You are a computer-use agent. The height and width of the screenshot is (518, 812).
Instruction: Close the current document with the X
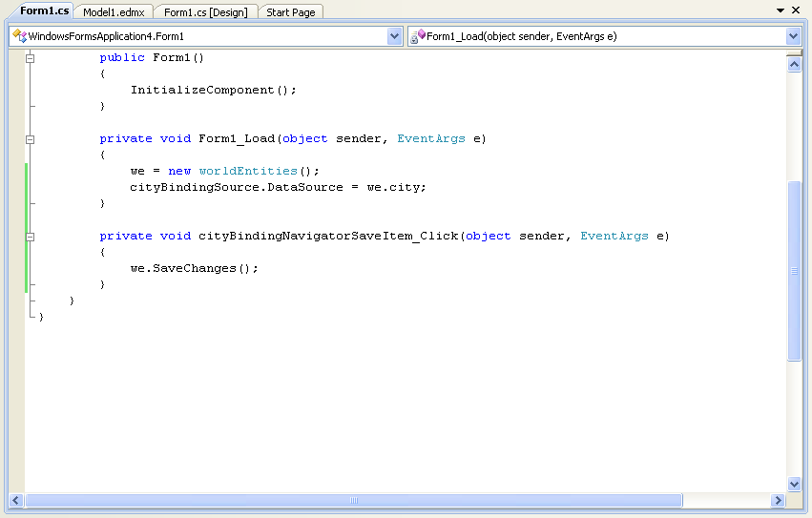point(797,10)
